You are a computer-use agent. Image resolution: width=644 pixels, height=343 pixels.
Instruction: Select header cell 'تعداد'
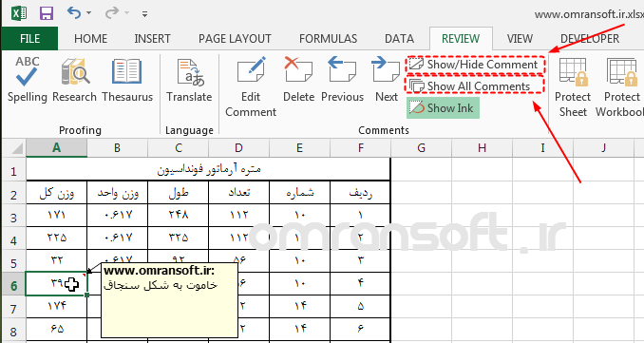click(239, 192)
